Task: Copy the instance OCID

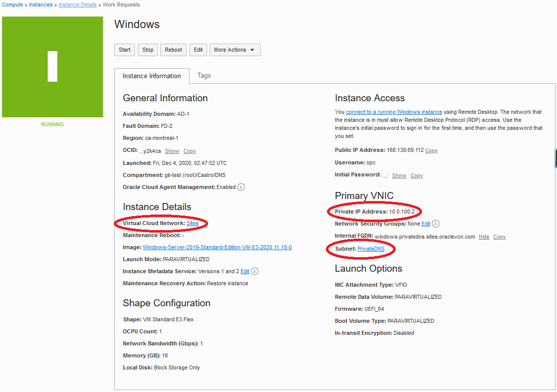Action: tap(190, 151)
